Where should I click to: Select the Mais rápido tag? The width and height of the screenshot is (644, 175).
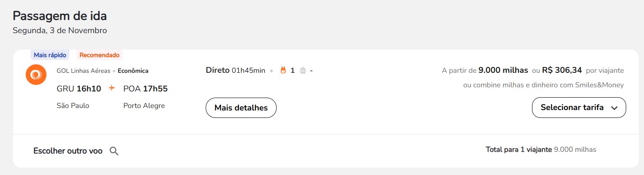(50, 55)
